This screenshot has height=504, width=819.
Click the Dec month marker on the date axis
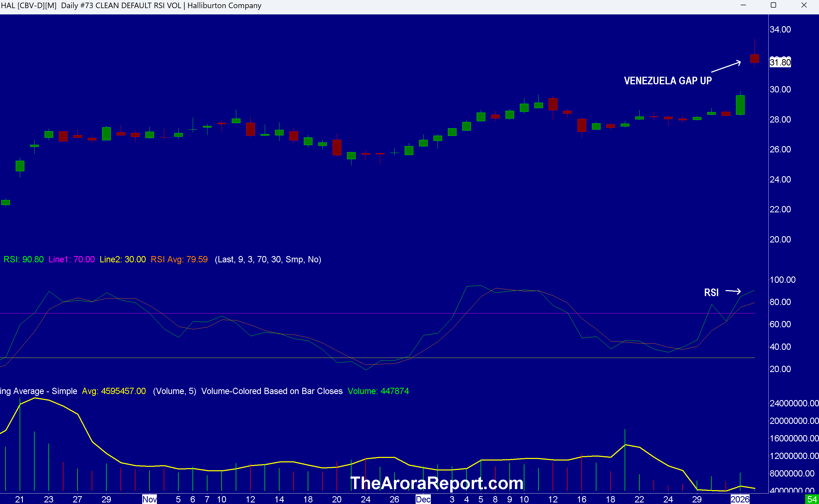pyautogui.click(x=423, y=499)
